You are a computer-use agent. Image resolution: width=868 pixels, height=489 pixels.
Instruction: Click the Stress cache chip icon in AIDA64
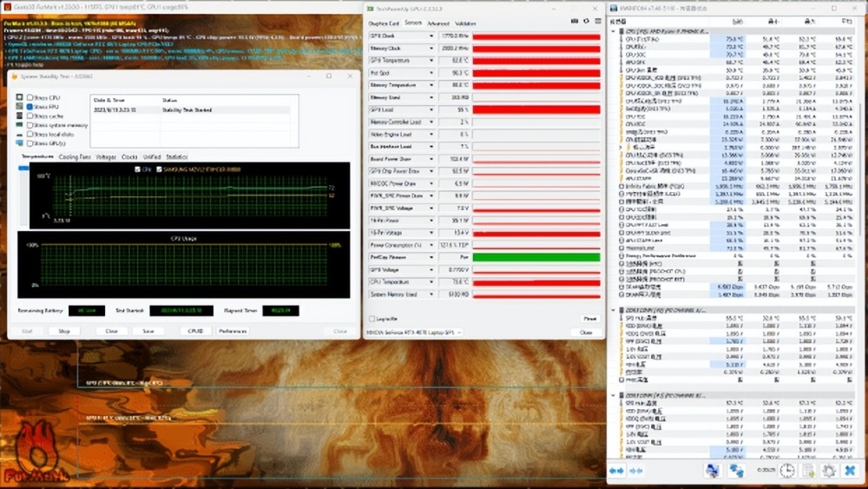coord(20,116)
